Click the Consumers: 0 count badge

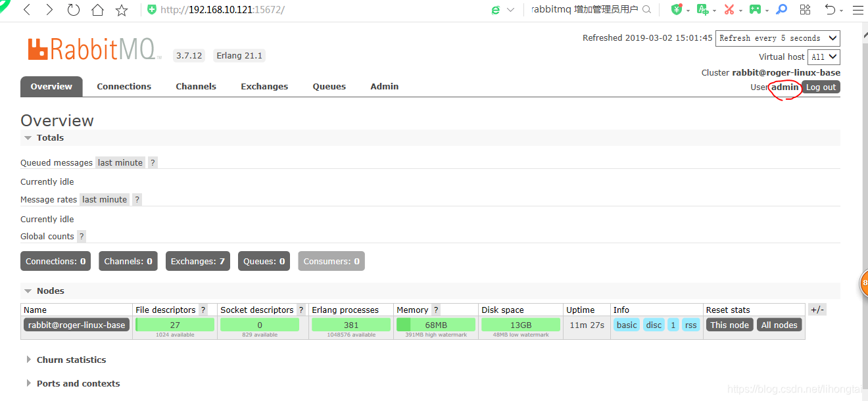331,261
